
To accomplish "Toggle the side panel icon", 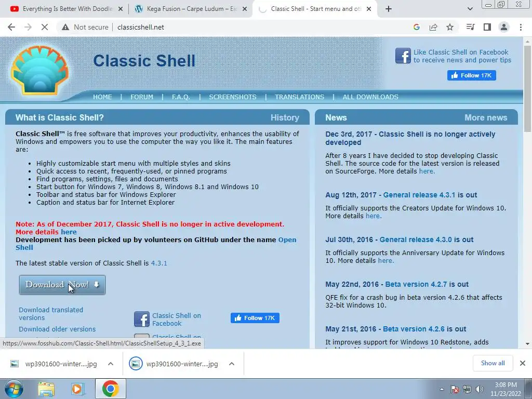I will pyautogui.click(x=487, y=27).
